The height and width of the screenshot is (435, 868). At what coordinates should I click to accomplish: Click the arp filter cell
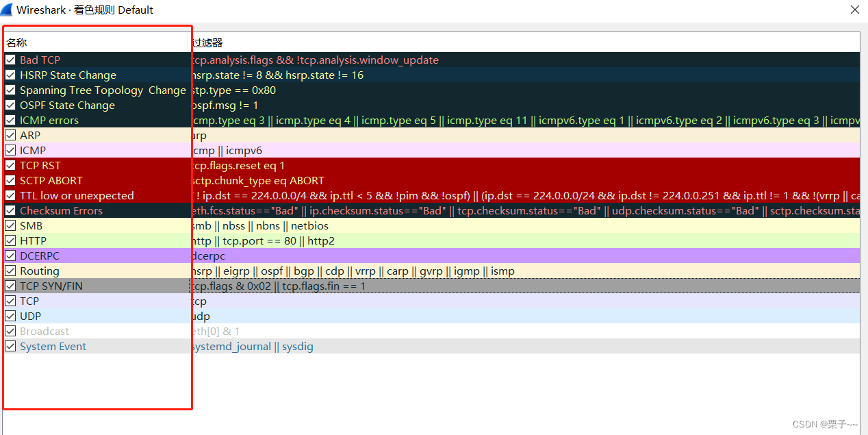click(199, 136)
